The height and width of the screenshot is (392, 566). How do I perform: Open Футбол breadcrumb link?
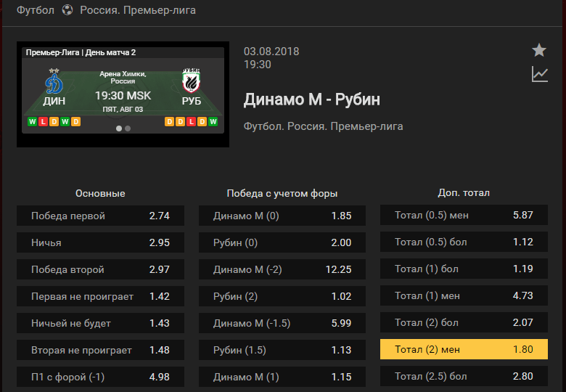36,10
